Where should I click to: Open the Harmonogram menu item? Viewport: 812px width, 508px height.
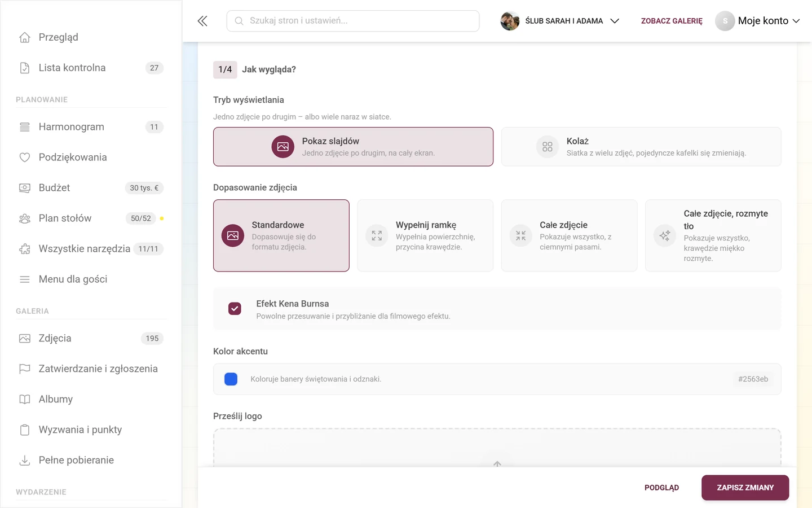(91, 127)
